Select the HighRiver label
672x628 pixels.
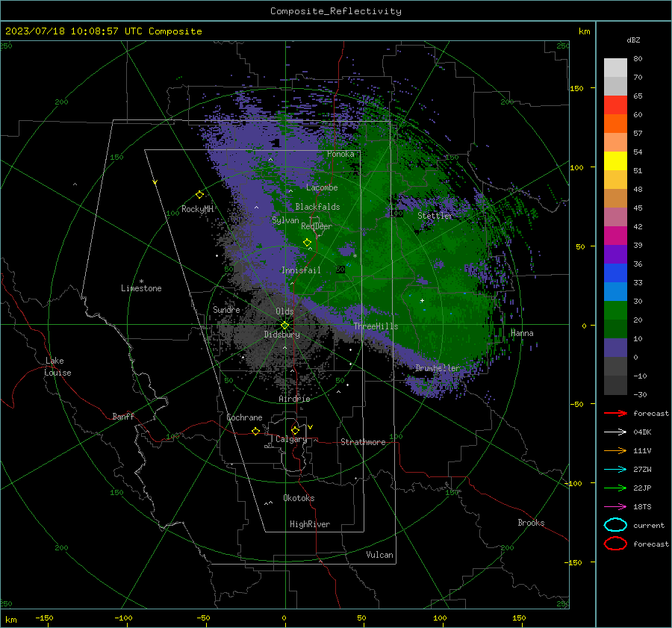310,524
